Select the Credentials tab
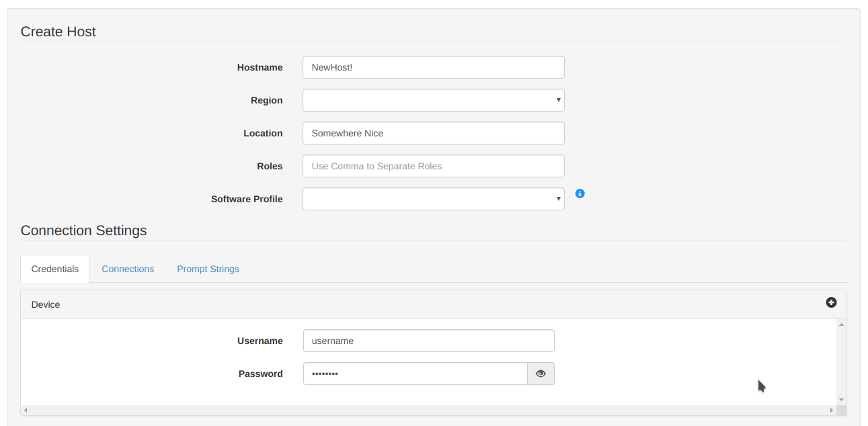The width and height of the screenshot is (868, 426). click(55, 269)
